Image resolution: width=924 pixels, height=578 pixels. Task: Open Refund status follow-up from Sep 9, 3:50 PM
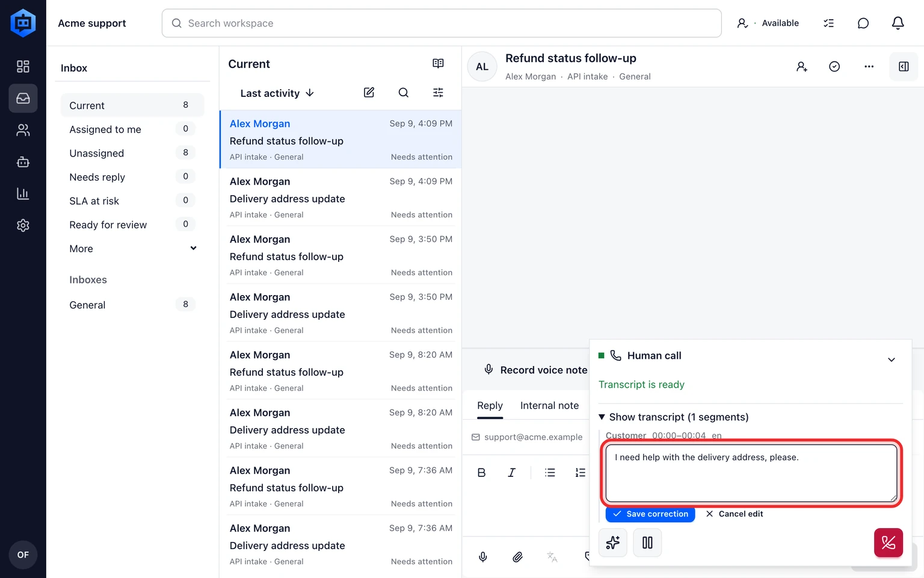coord(341,255)
